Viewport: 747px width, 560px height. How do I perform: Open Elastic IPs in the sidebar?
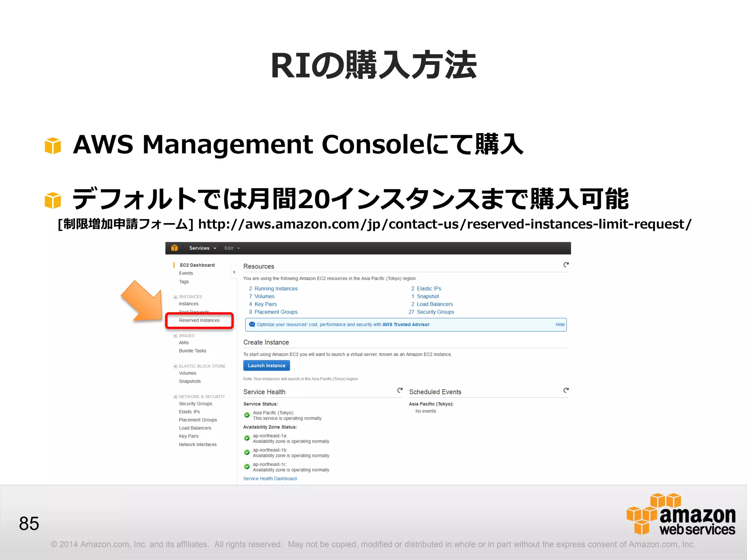(189, 412)
